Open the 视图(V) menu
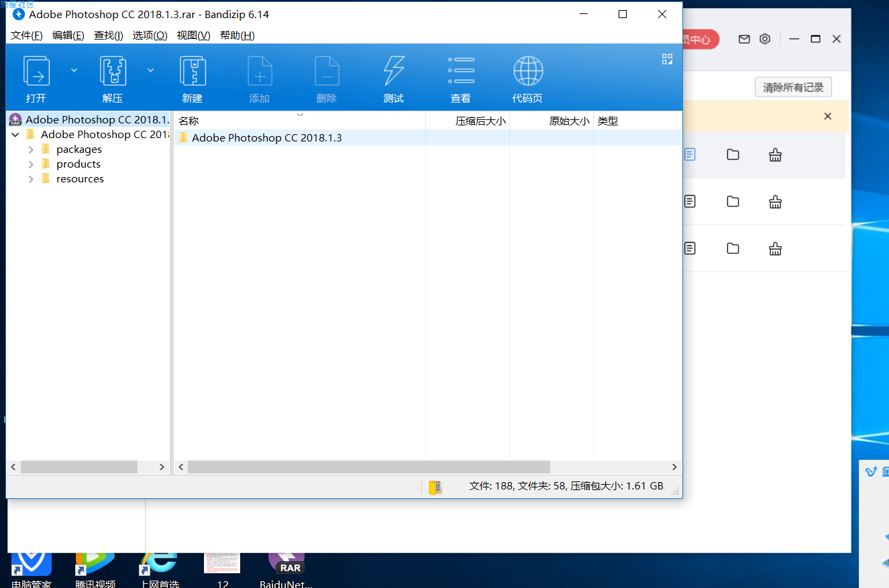889x588 pixels. [x=194, y=36]
